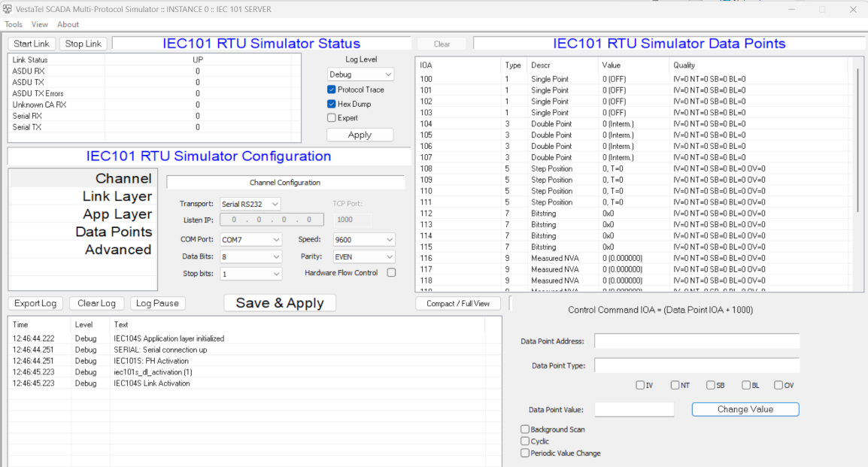This screenshot has width=868, height=467.
Task: Open the Log Level dropdown
Action: [x=361, y=74]
